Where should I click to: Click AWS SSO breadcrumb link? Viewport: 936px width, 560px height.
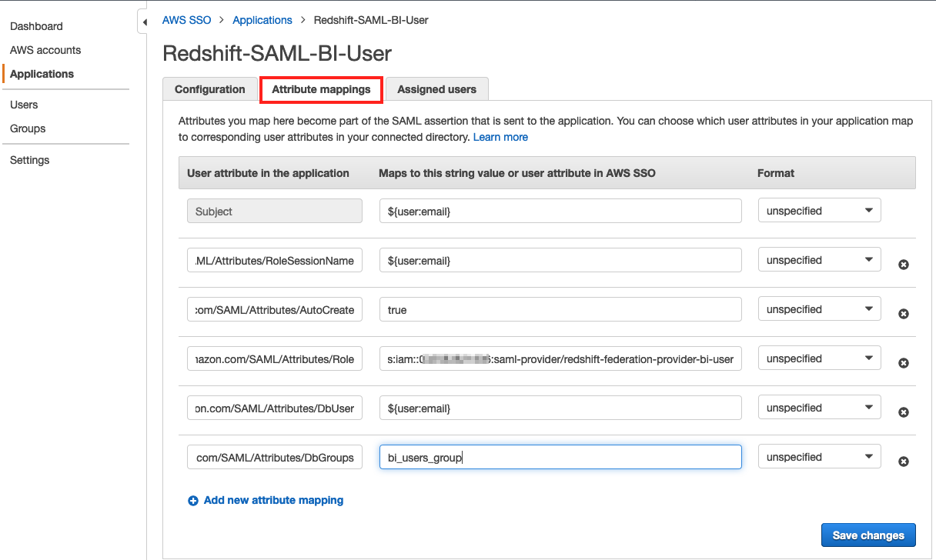tap(187, 20)
